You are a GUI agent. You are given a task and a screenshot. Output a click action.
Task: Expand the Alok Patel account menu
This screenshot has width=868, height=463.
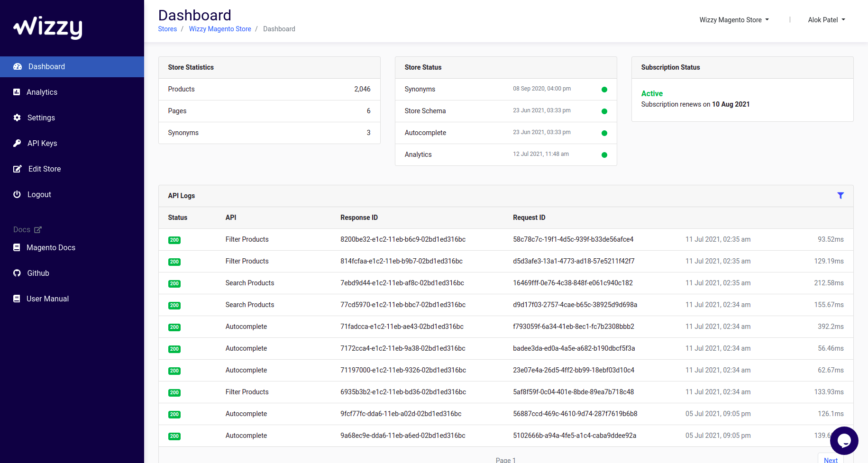click(x=826, y=20)
